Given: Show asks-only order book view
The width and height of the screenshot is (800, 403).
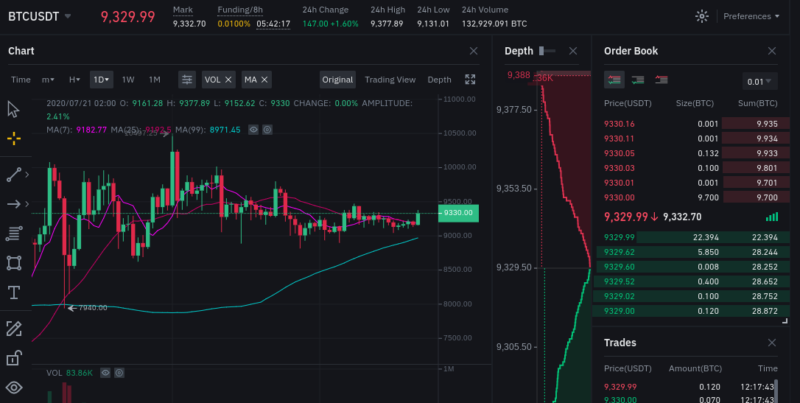Looking at the screenshot, I should 661,80.
